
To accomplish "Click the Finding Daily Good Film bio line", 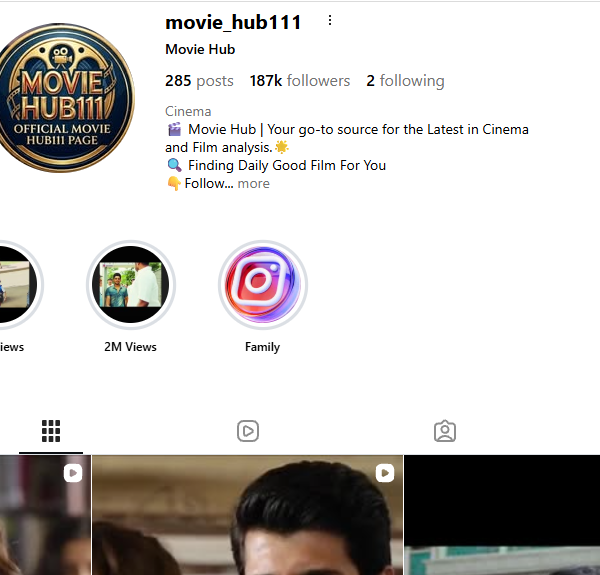I will click(x=276, y=166).
